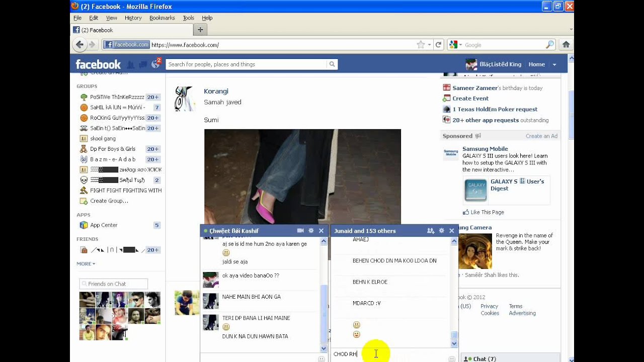Select the (2) Facebook tab
Viewport: 644px width, 362px height.
pyautogui.click(x=131, y=30)
